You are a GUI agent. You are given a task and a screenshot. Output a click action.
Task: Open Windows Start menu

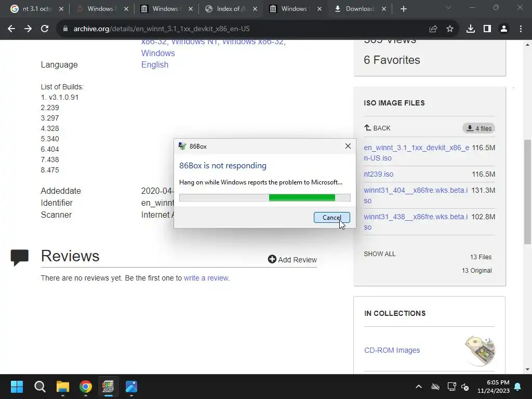tap(17, 387)
